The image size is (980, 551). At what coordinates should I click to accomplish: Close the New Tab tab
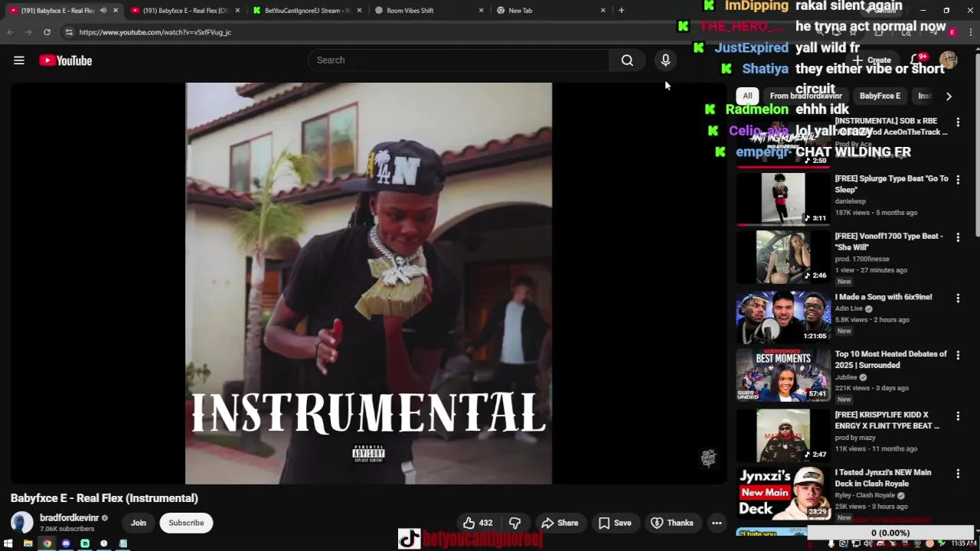[x=603, y=11]
